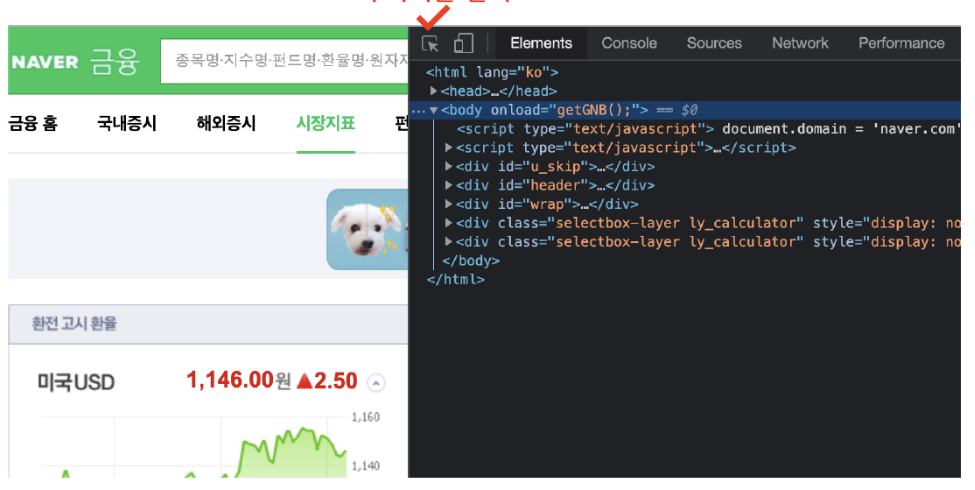Image resolution: width=975 pixels, height=490 pixels.
Task: Click the USD rate chart
Action: tap(193, 448)
